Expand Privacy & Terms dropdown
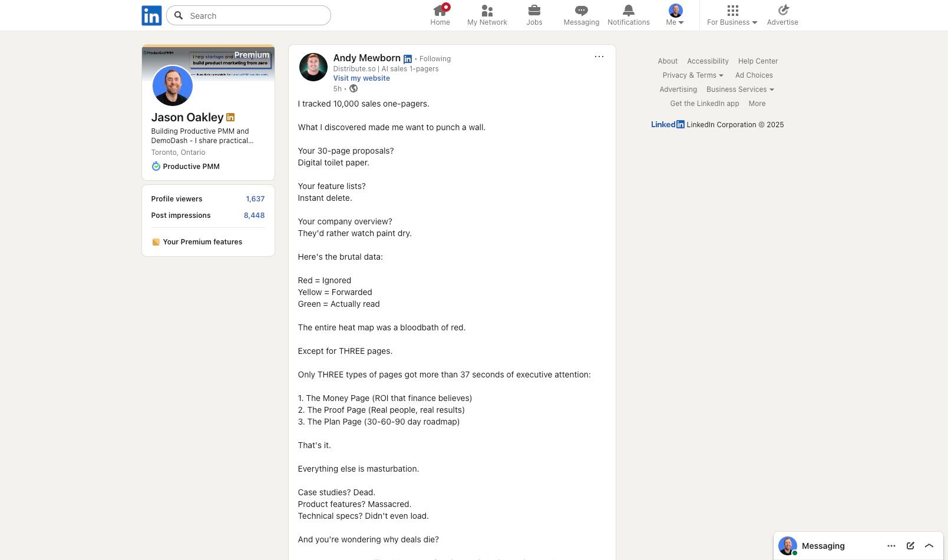The width and height of the screenshot is (948, 560). click(693, 75)
